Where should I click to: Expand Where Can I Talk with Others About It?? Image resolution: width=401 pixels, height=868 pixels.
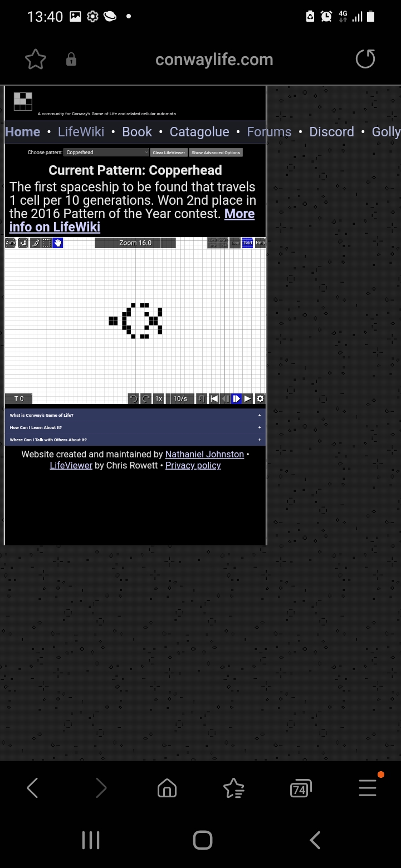click(x=135, y=440)
